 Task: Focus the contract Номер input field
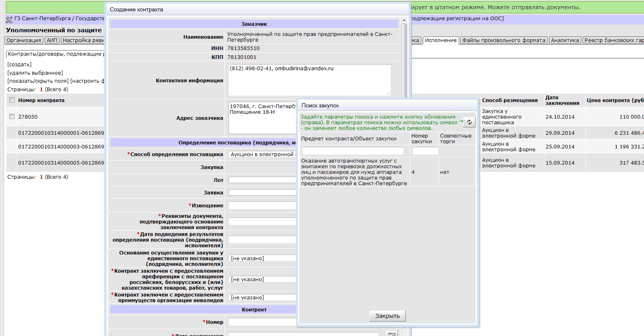[262, 322]
